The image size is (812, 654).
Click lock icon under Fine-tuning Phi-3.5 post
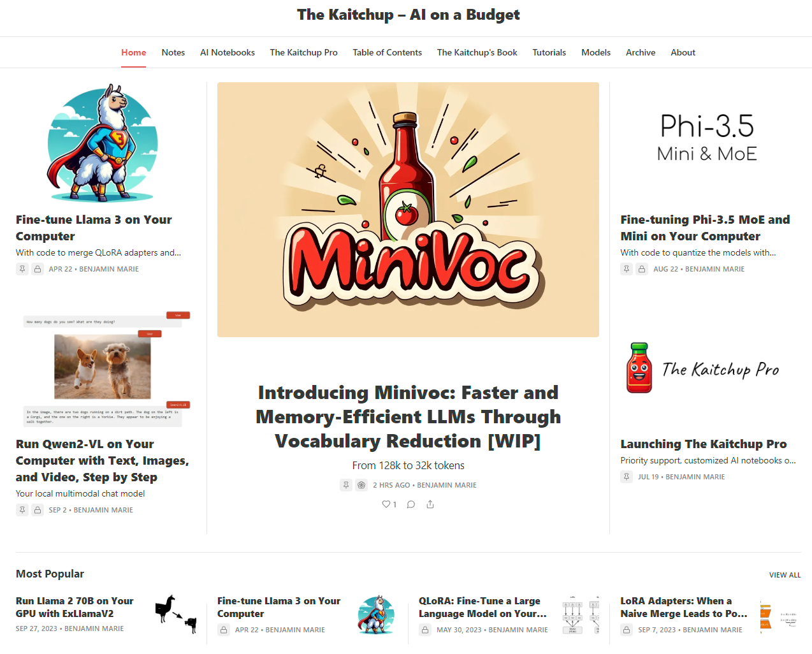pyautogui.click(x=642, y=269)
